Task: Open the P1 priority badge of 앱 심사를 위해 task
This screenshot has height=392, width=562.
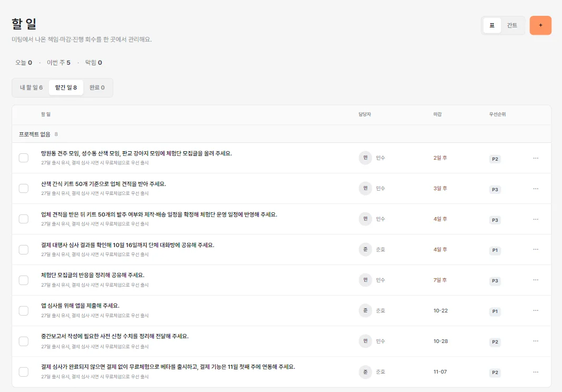Action: point(495,311)
